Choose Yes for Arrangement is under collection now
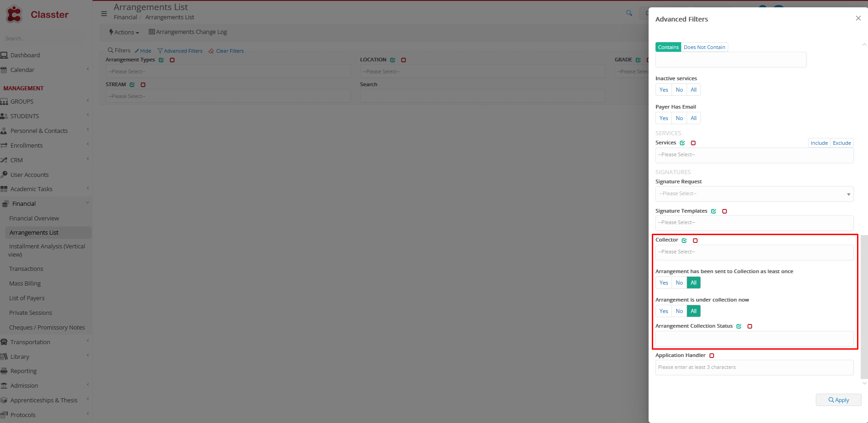This screenshot has width=868, height=423. (664, 311)
